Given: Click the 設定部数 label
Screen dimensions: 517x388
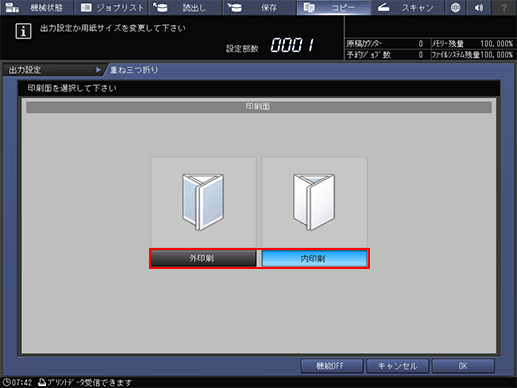Looking at the screenshot, I should (242, 49).
